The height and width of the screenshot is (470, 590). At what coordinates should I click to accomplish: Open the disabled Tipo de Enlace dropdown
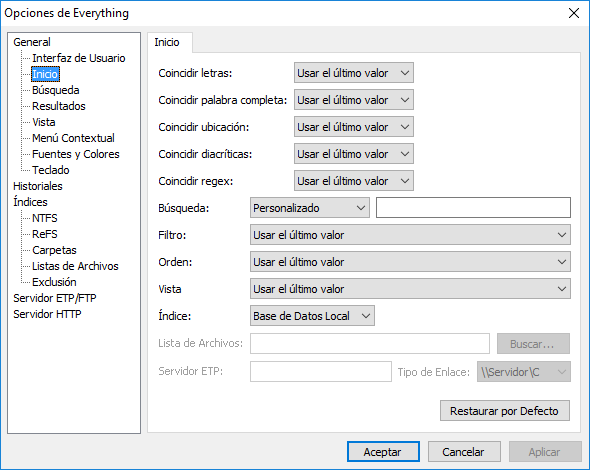(524, 372)
